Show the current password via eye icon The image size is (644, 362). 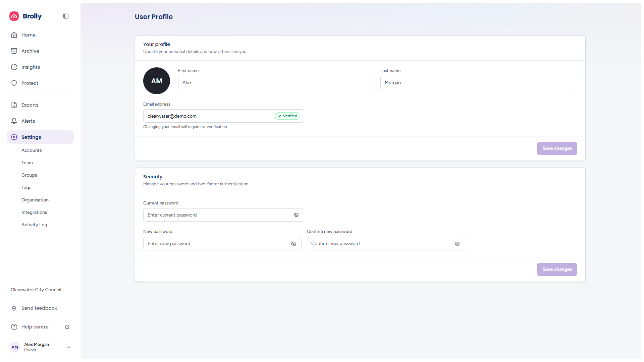tap(296, 215)
